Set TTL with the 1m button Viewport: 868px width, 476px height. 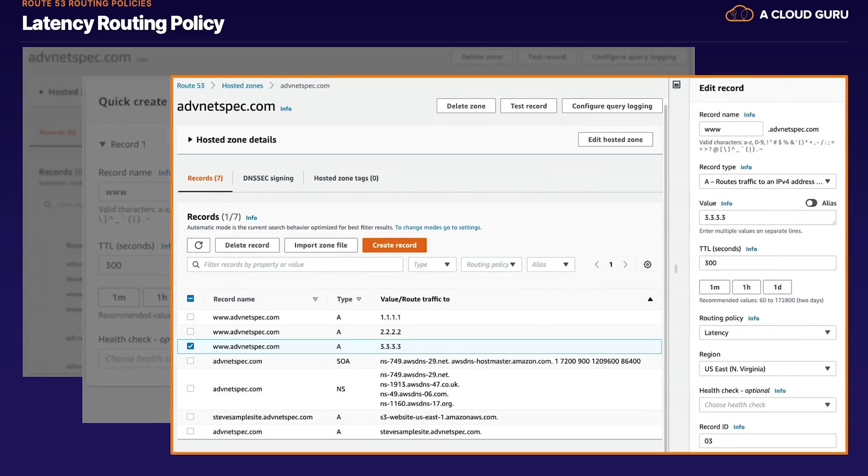click(714, 287)
